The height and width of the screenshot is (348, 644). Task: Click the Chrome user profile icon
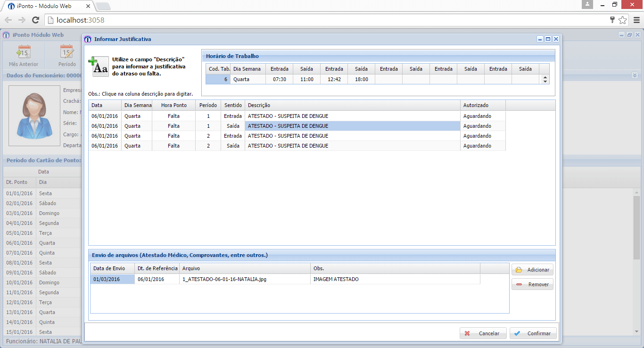coord(587,4)
